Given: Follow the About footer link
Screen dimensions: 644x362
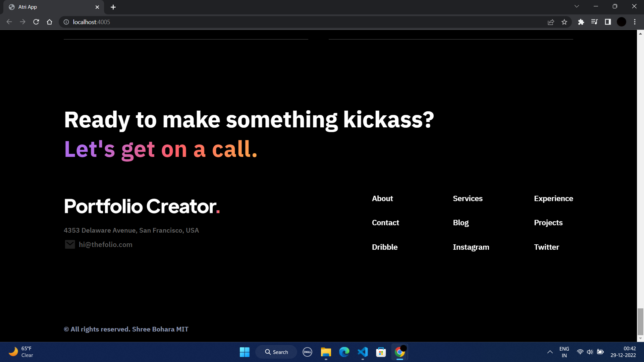Looking at the screenshot, I should click(382, 198).
